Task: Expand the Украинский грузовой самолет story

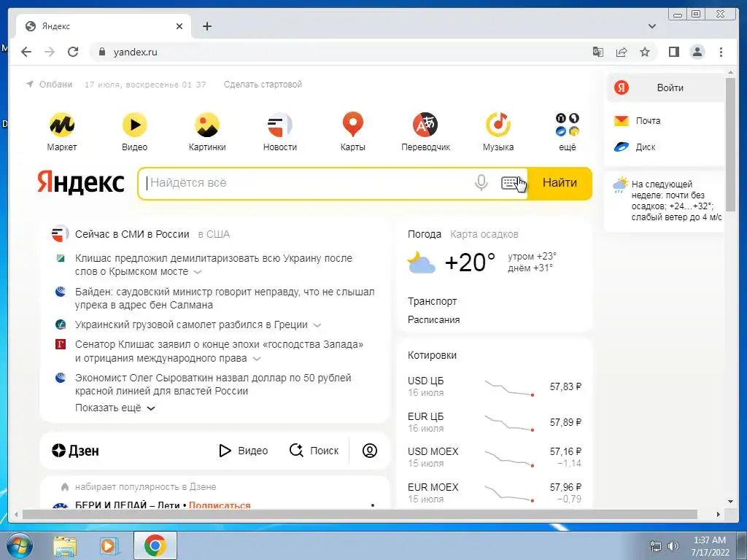Action: 317,325
